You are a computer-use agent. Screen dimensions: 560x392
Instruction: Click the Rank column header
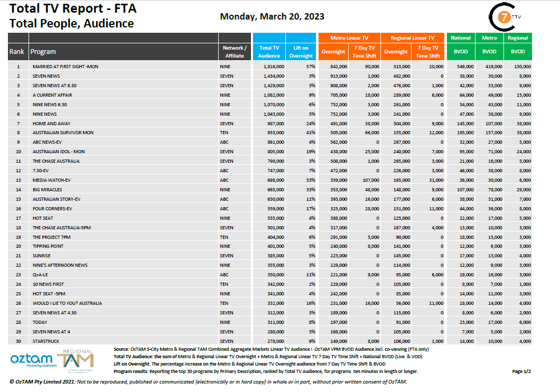point(17,51)
